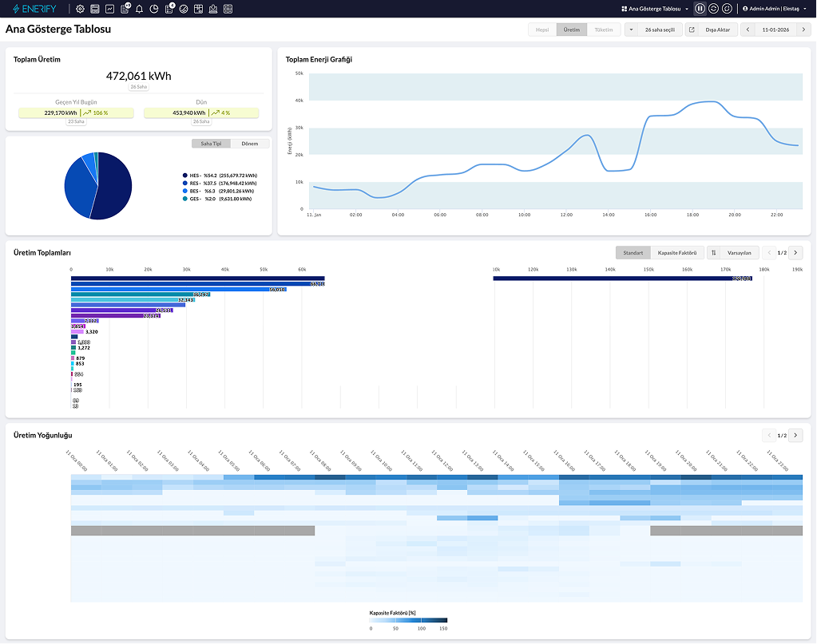Screen dimensions: 817x644
Task: Pause the dashboard auto-refresh
Action: pos(700,9)
